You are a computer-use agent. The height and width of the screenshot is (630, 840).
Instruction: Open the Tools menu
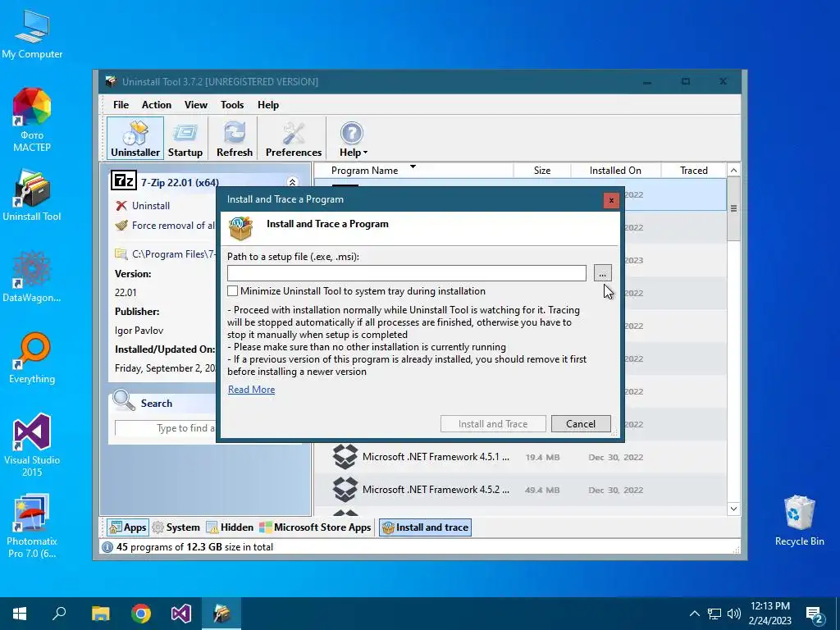coord(232,105)
